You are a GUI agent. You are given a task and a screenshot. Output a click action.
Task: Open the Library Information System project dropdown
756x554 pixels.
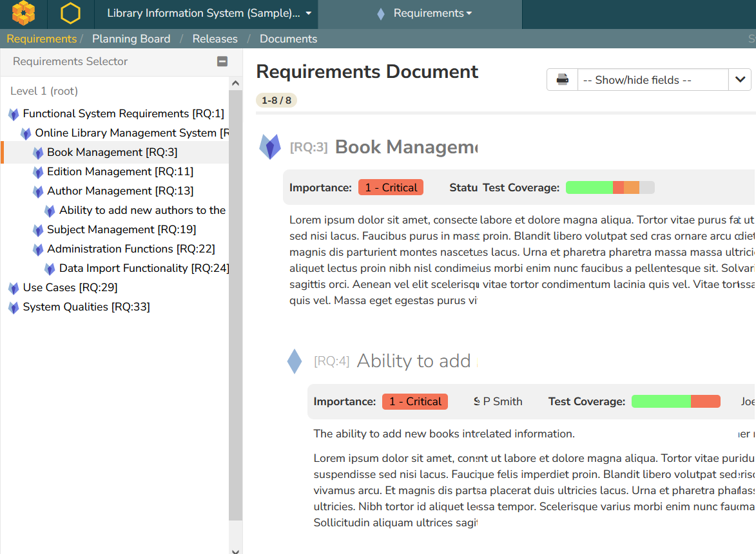point(209,14)
